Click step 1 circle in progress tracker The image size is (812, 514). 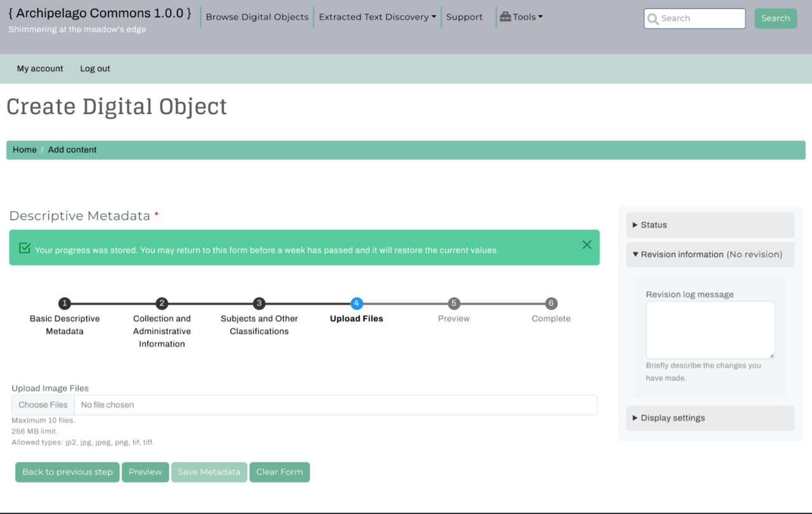65,304
